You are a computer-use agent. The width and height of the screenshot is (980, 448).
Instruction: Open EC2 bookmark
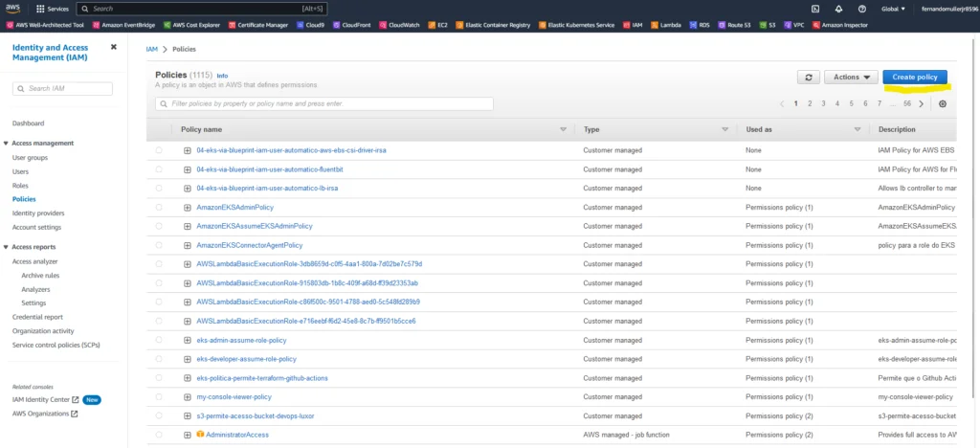point(438,25)
